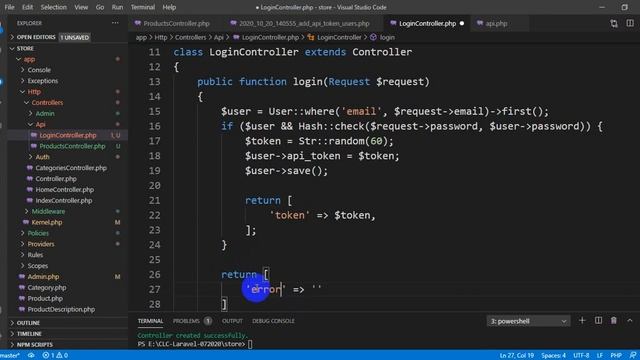The height and width of the screenshot is (360, 640).
Task: Switch to the Output panel tab
Action: pos(232,321)
